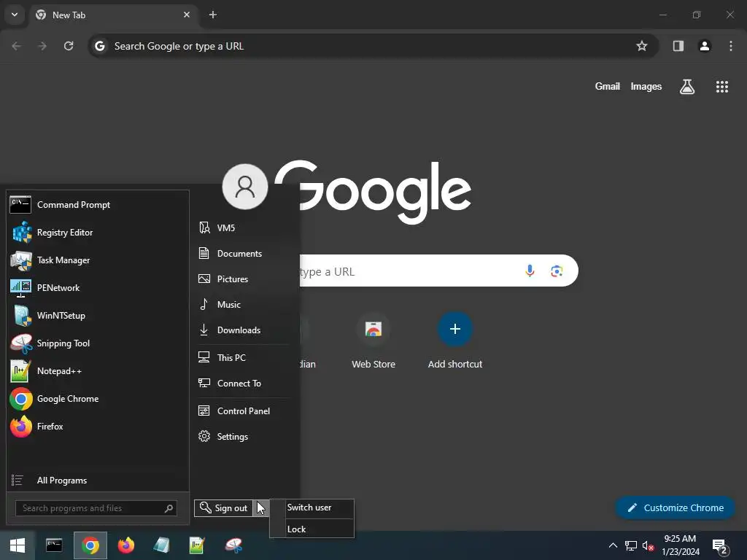Choose Switch user in the submenu
The width and height of the screenshot is (747, 560).
click(312, 507)
